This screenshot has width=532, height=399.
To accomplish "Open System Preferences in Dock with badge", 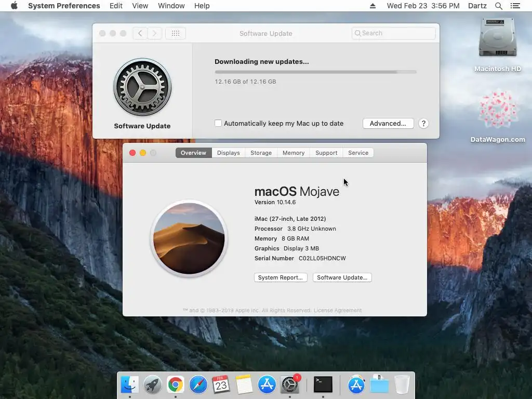I will (x=290, y=384).
